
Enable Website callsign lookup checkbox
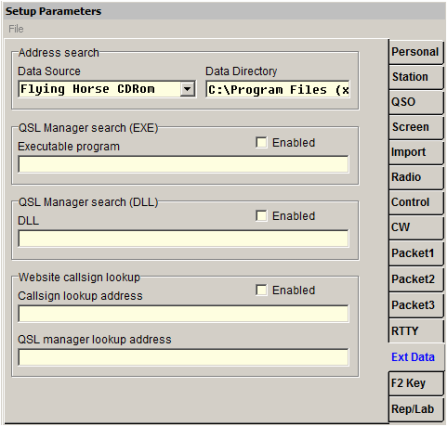[x=261, y=290]
